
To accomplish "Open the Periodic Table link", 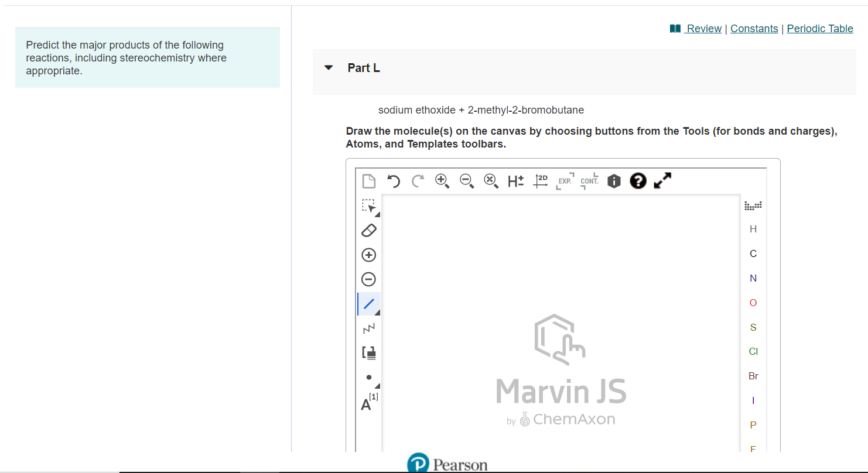I will [819, 28].
